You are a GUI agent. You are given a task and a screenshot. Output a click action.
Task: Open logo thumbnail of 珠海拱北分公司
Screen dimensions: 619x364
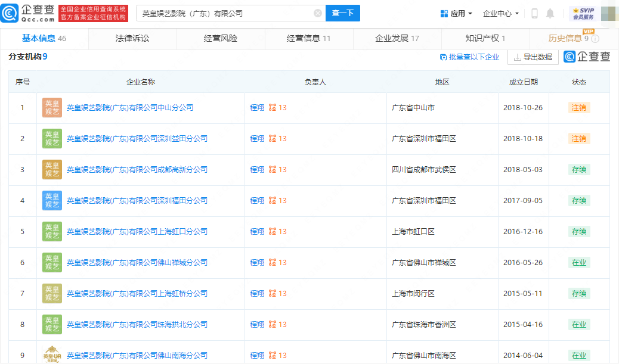(52, 325)
